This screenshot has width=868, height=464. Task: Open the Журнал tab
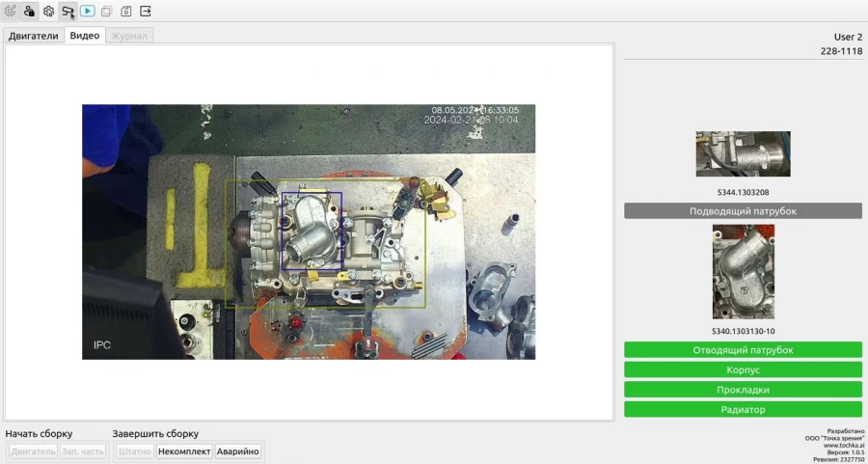pyautogui.click(x=129, y=36)
